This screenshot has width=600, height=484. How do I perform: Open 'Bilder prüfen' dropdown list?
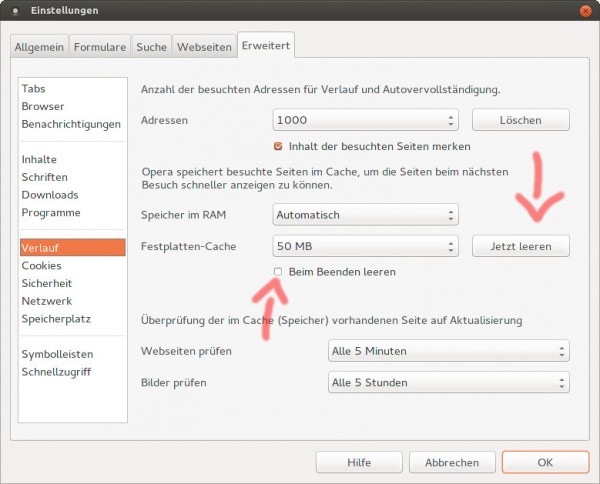tap(448, 382)
